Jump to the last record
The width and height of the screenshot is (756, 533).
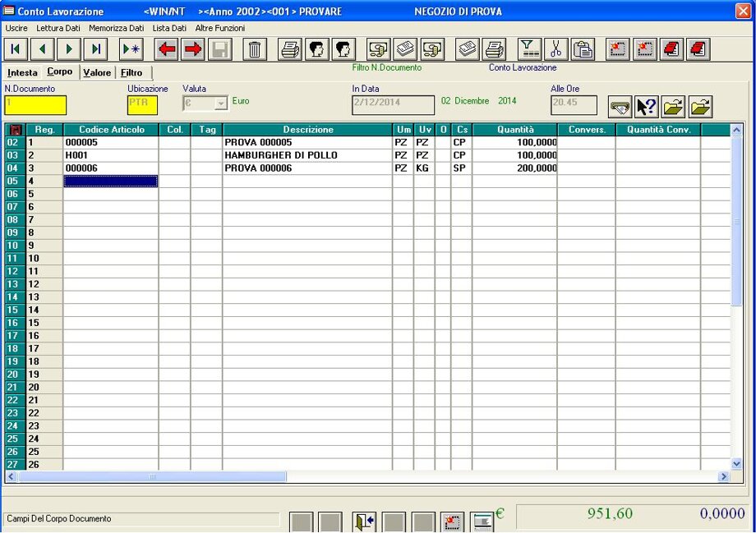[96, 49]
